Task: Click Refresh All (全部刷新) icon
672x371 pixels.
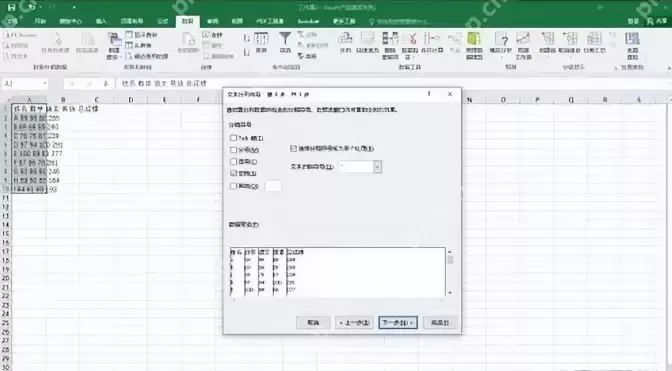Action: 189,43
